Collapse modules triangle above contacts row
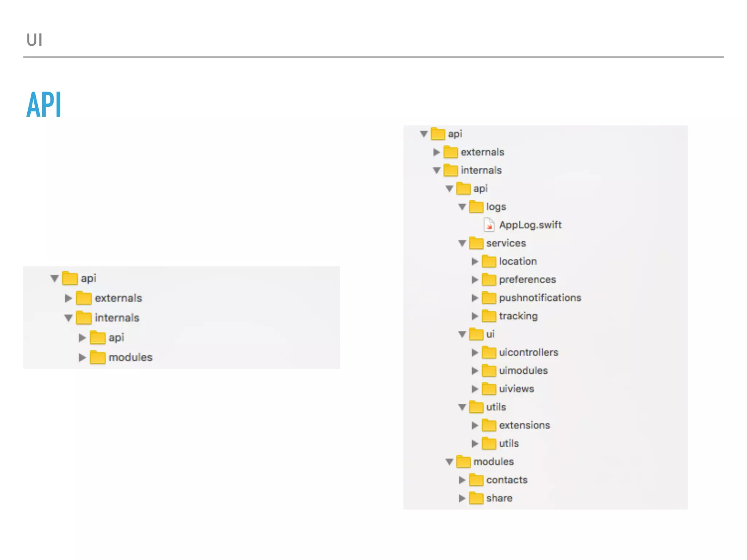747x560 pixels. coord(449,462)
